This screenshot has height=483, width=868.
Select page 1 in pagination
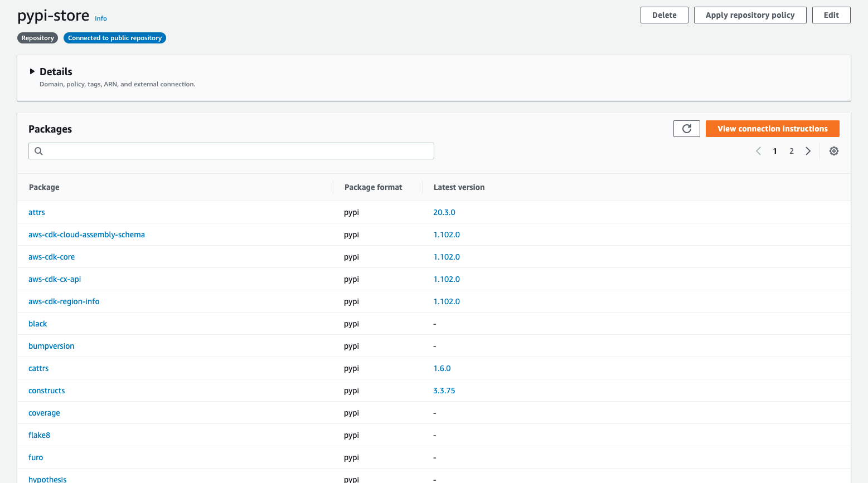pos(775,151)
